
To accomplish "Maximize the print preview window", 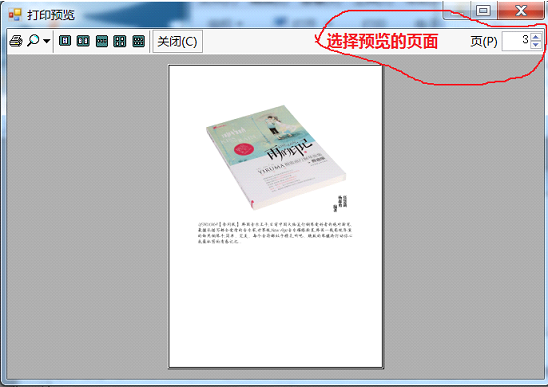I will (x=483, y=10).
